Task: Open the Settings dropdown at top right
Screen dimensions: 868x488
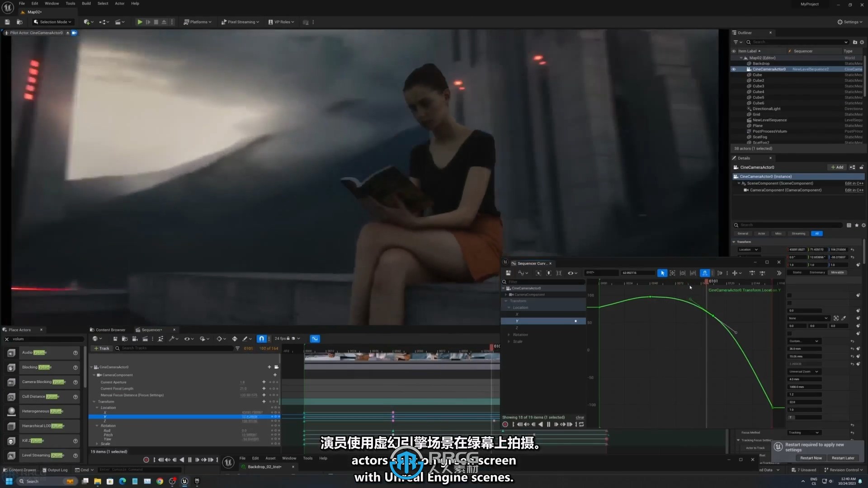Action: tap(850, 22)
